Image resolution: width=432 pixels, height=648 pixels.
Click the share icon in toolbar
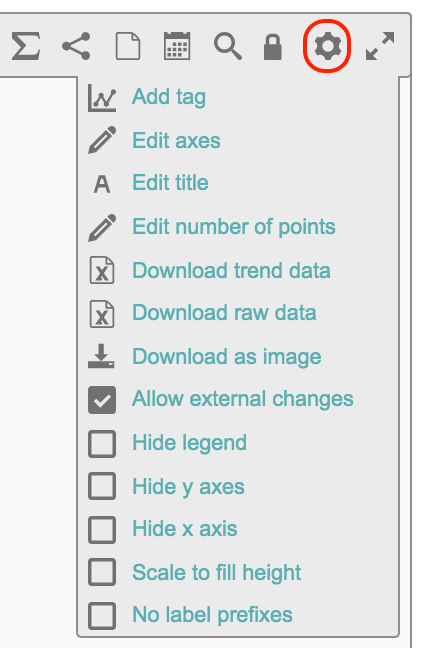click(x=76, y=46)
